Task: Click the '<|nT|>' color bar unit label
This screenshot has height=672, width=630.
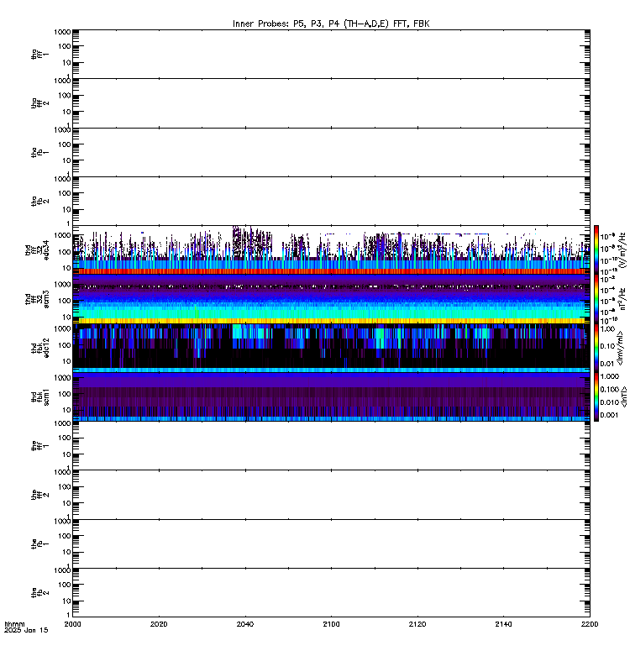Action: pyautogui.click(x=624, y=396)
